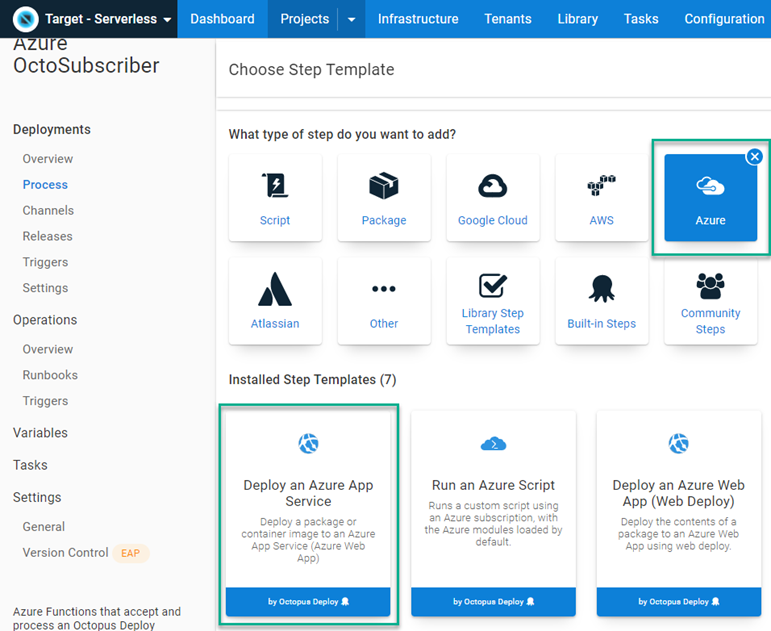
Task: Click Run an Azure Script icon
Action: [493, 444]
